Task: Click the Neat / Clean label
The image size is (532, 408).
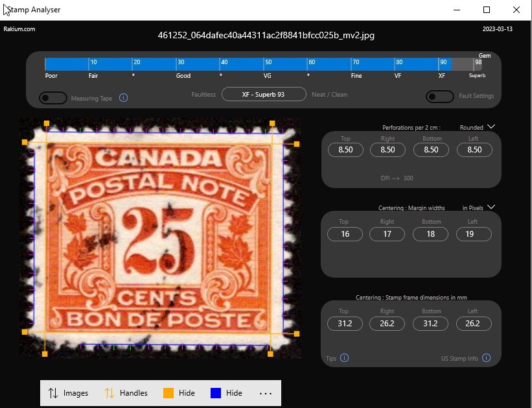Action: pyautogui.click(x=329, y=95)
